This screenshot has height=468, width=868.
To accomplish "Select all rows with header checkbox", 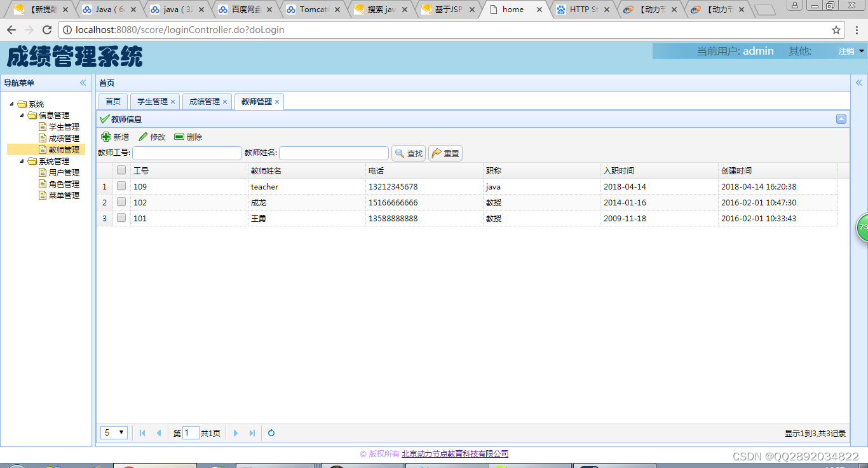I will pos(121,170).
